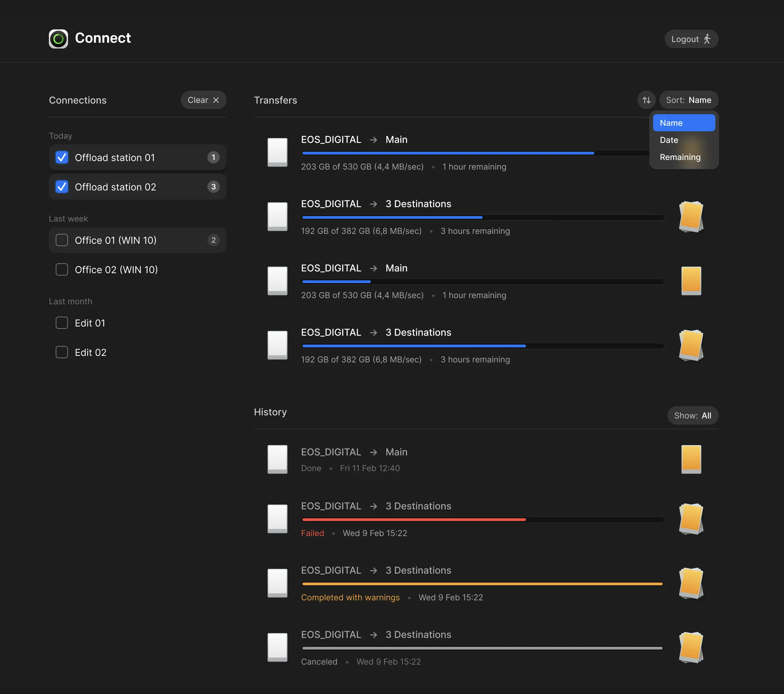The height and width of the screenshot is (694, 784).
Task: Click destination folders icon of Canceled history item
Action: pos(691,647)
